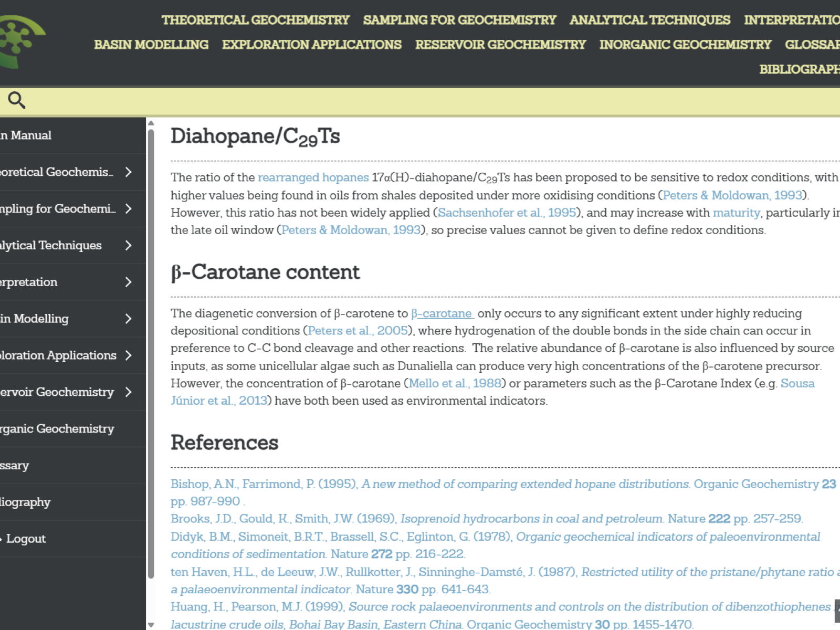Follow the rearranged hopanes link
Screen dimensions: 840x630
coord(313,177)
